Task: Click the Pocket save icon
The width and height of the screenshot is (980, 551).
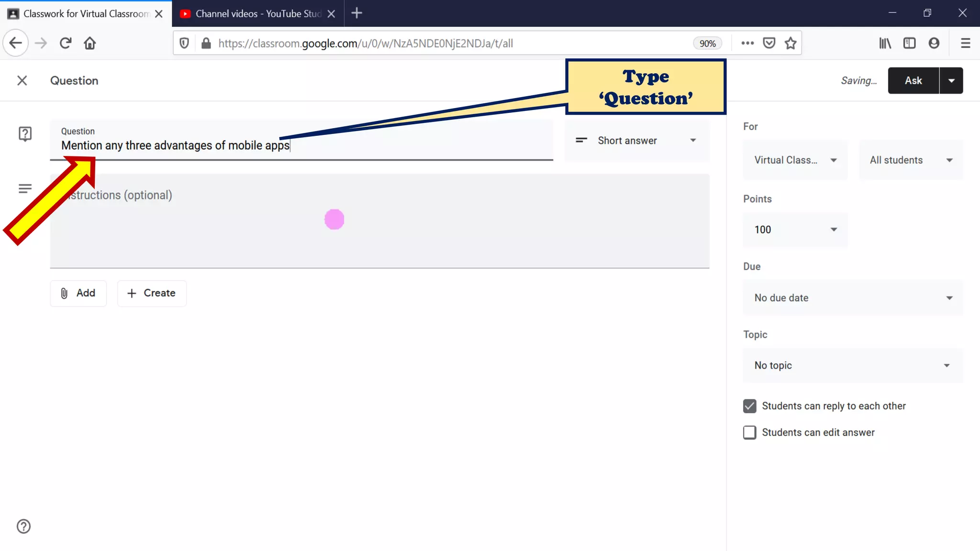Action: 769,43
